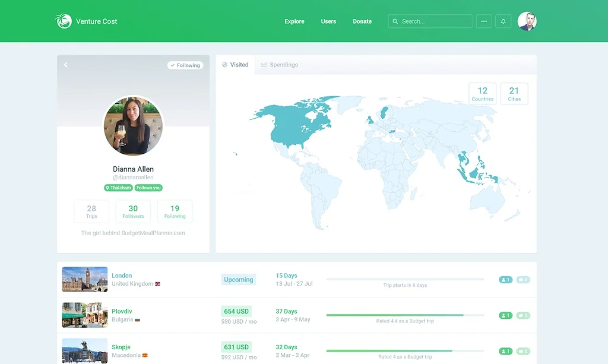Click the location pin badge labeled Thatcham
Image resolution: width=608 pixels, height=364 pixels.
[118, 188]
